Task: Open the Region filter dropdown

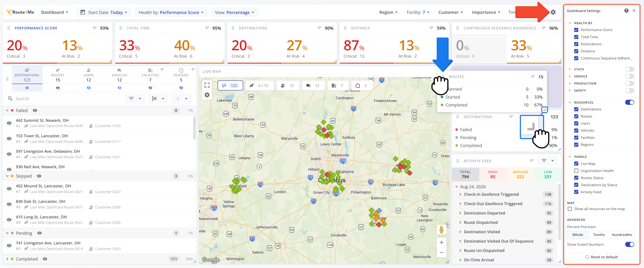Action: coord(388,12)
